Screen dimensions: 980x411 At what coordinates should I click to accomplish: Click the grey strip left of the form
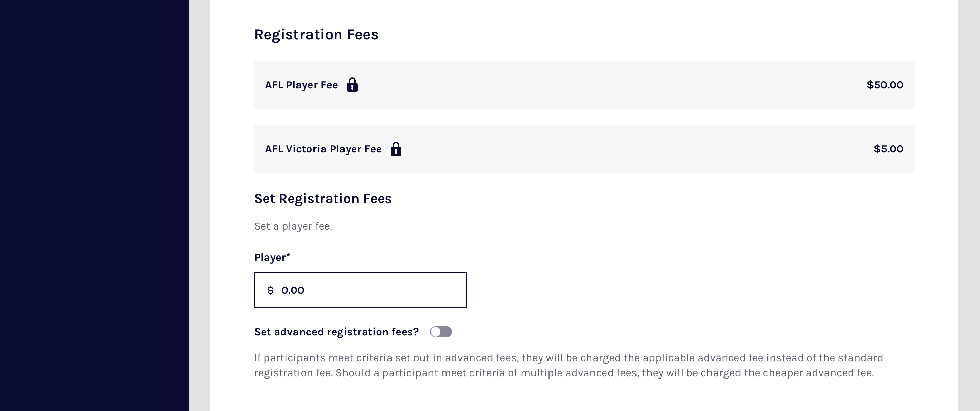tap(199, 205)
